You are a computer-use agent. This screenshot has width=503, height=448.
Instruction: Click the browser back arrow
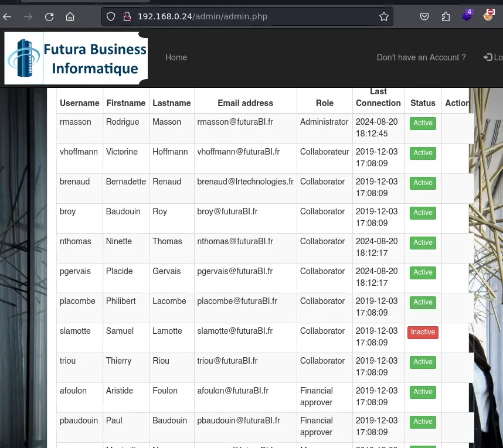tap(7, 16)
